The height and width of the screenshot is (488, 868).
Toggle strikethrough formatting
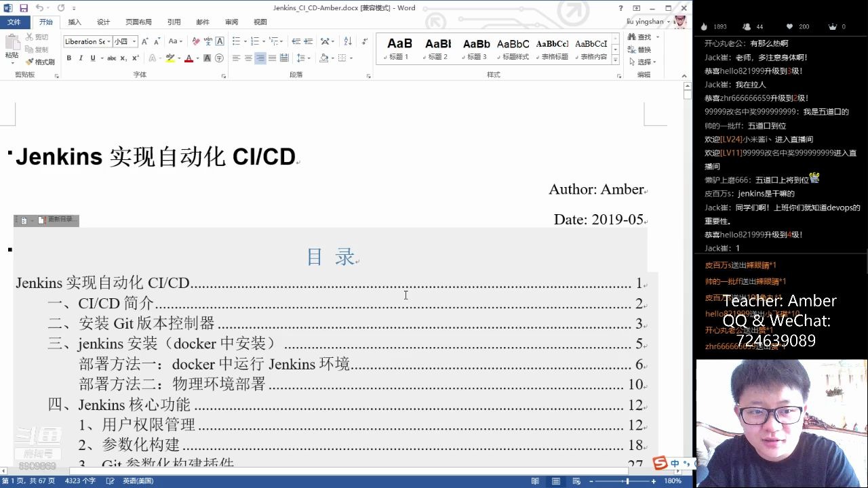coord(112,58)
